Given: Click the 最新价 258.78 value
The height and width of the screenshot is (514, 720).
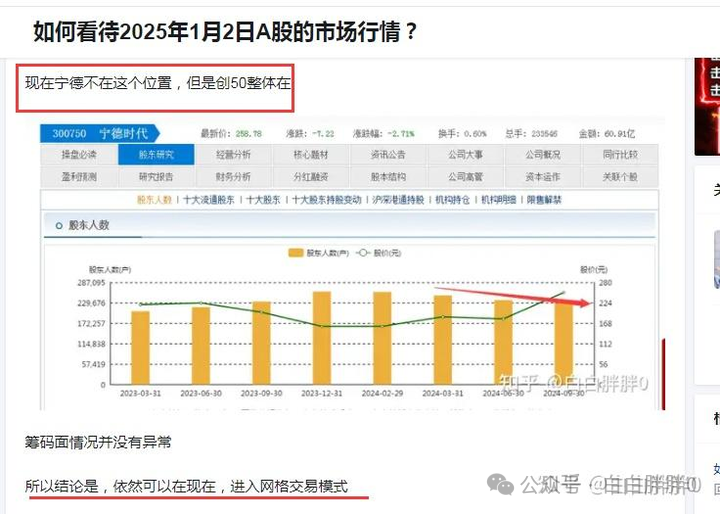Looking at the screenshot, I should tap(248, 134).
